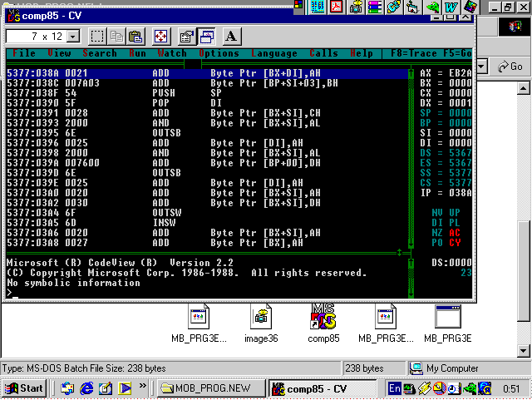Viewport: 532px width, 400px height.
Task: Click comp85 - CV taskbar button
Action: pos(323,388)
